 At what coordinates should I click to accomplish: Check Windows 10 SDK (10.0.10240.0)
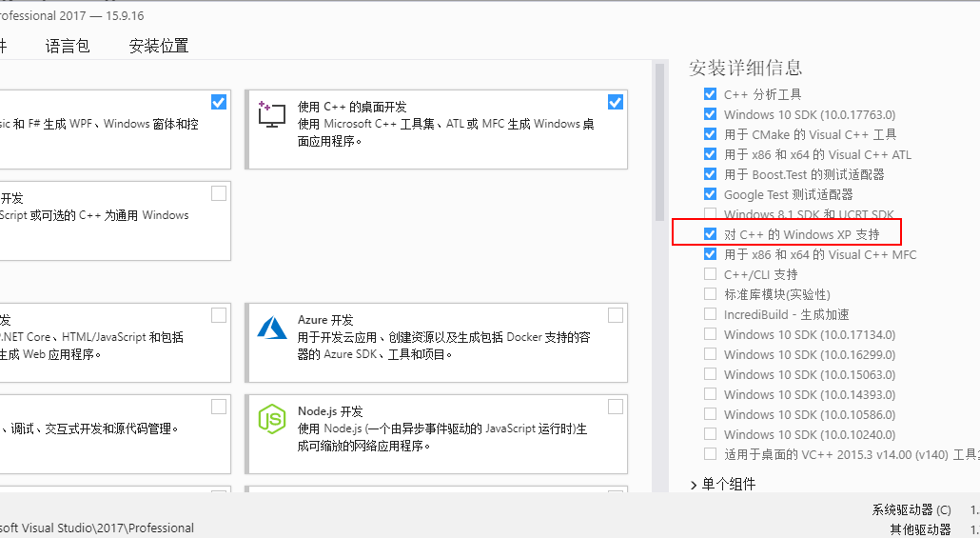click(x=710, y=434)
